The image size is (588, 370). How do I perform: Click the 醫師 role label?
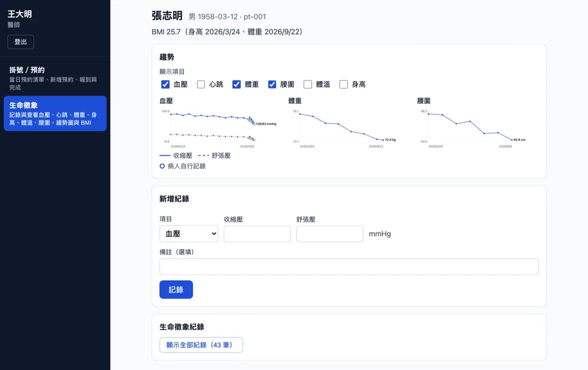pyautogui.click(x=14, y=25)
